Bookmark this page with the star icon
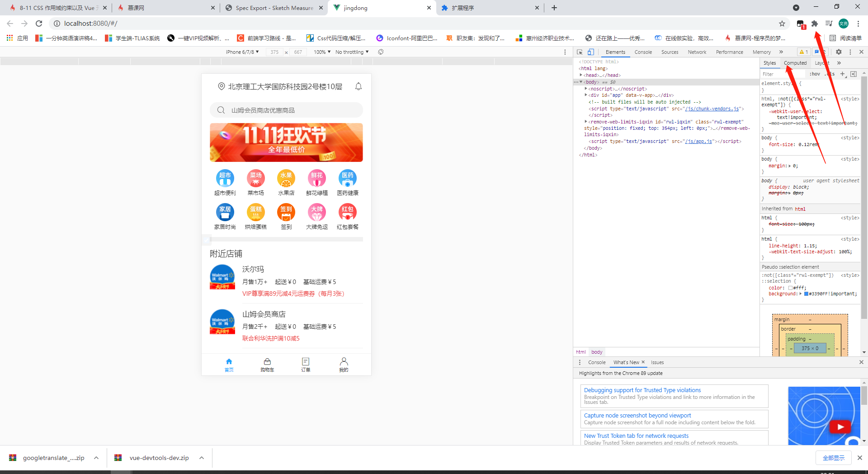Screen dimensions: 868x474 pyautogui.click(x=782, y=24)
